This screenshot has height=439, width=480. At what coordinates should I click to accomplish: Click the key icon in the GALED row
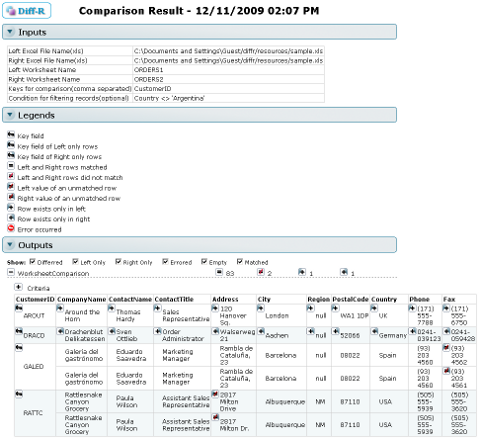click(19, 348)
